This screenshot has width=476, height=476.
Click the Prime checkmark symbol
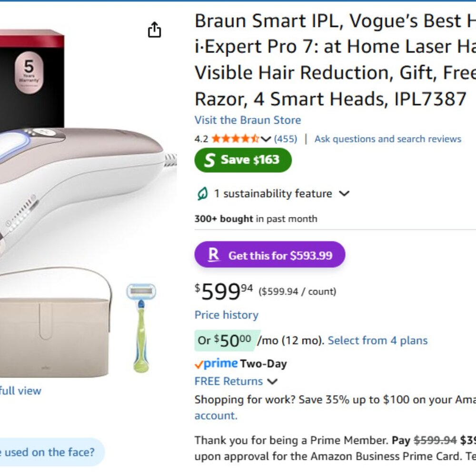pos(198,363)
